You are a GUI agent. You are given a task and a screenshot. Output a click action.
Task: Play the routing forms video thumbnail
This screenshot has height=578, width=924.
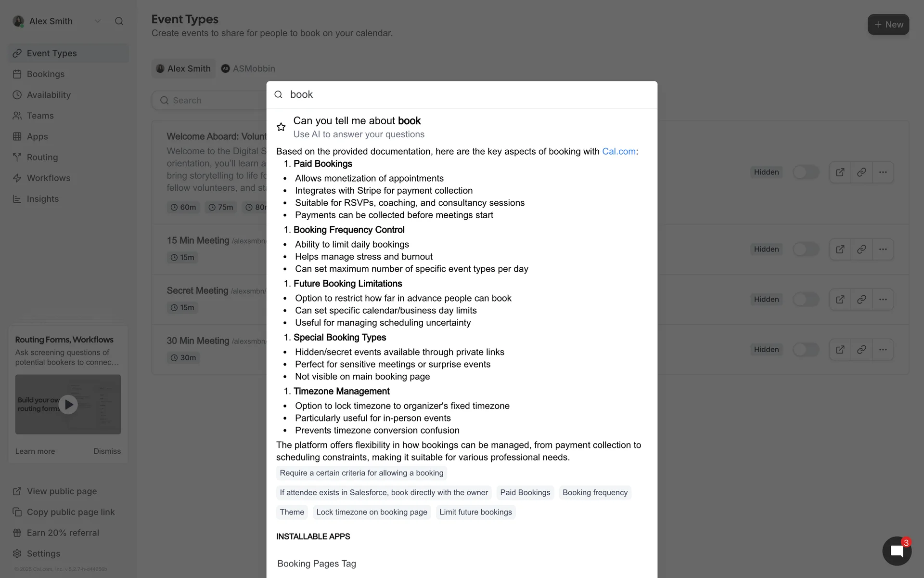click(x=68, y=405)
